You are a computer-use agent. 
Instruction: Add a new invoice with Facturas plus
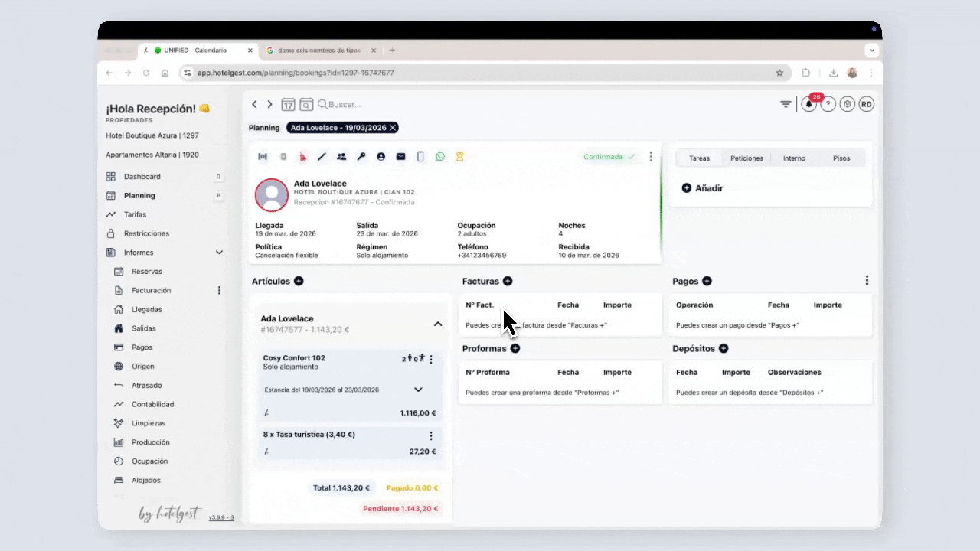[508, 282]
